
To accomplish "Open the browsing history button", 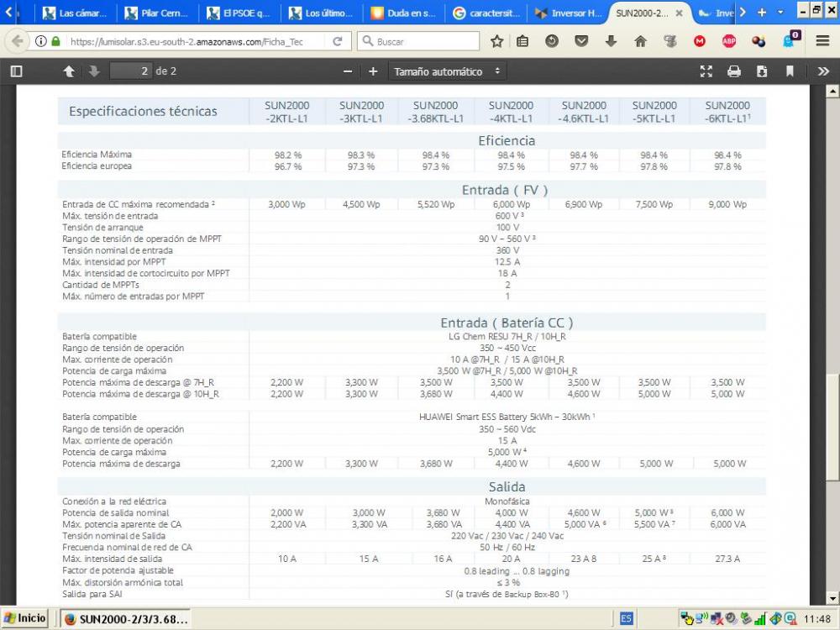I will click(x=552, y=40).
